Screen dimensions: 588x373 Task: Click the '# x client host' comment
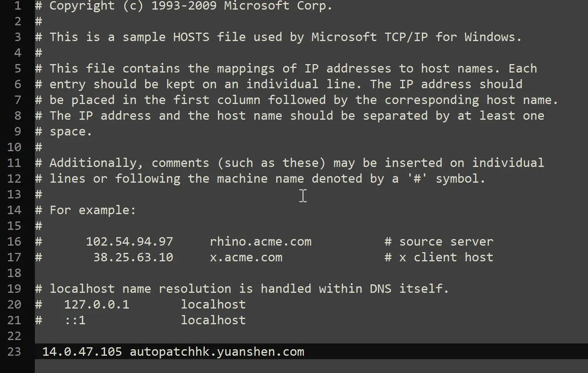coord(439,257)
